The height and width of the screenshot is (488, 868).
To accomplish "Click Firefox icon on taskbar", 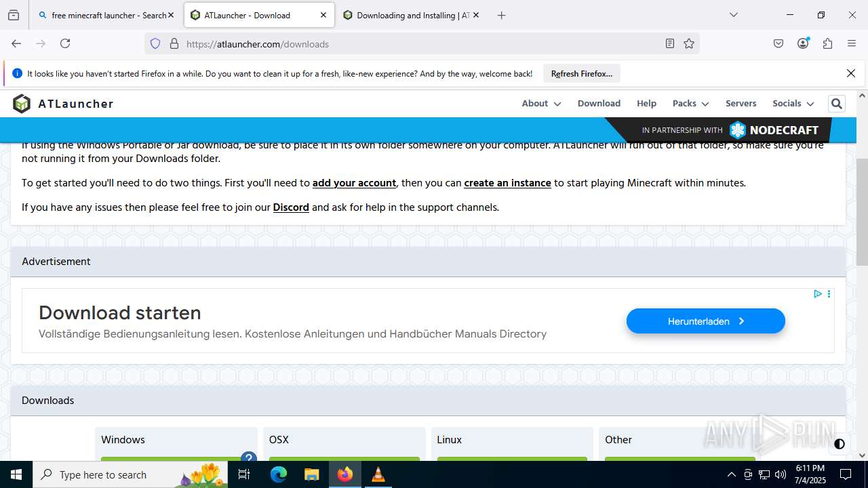I will click(x=345, y=474).
